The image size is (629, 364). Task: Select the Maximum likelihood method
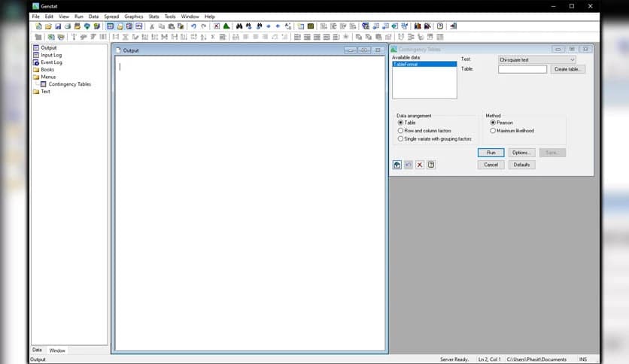click(x=493, y=131)
